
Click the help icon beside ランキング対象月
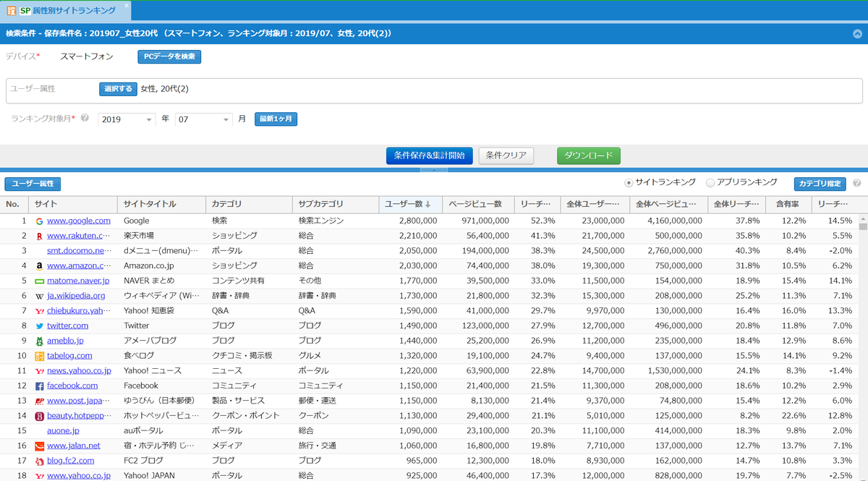click(x=85, y=119)
